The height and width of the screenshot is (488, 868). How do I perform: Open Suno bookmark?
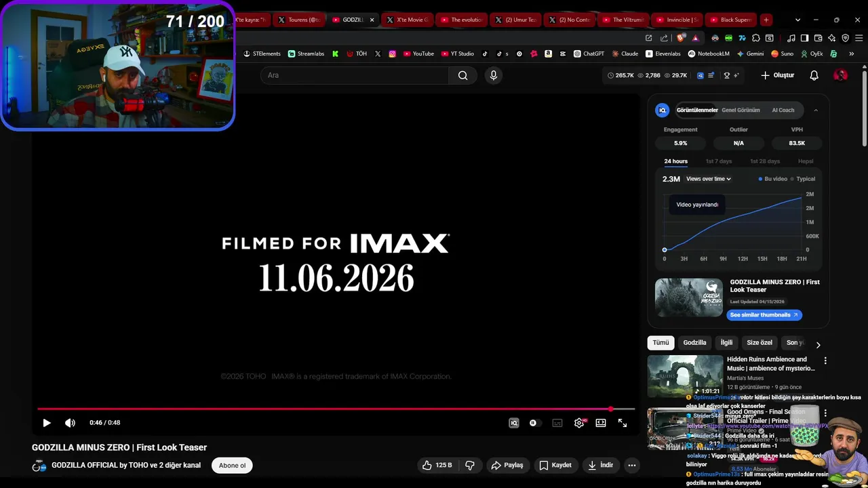coord(783,54)
